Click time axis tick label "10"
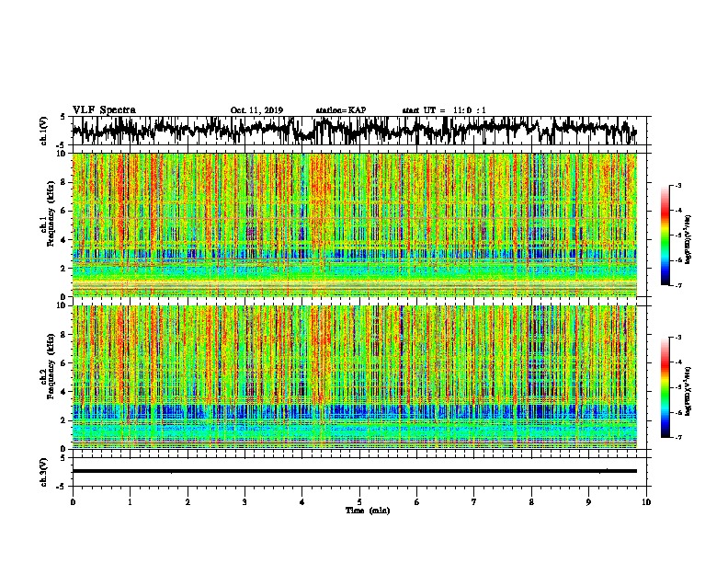Image resolution: width=728 pixels, height=563 pixels. coord(646,502)
